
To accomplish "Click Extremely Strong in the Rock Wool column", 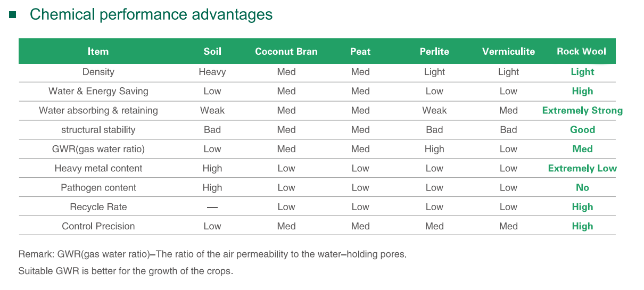I will coord(582,111).
